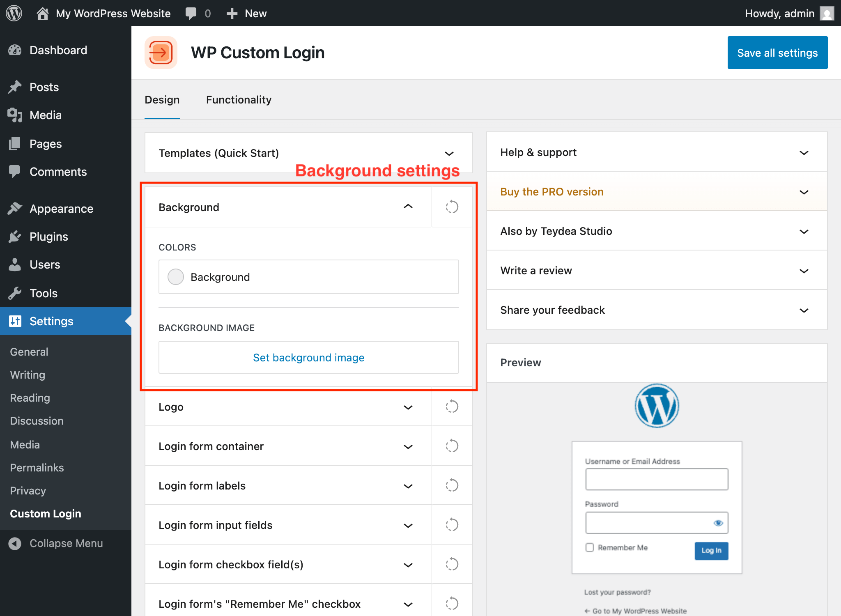The image size is (841, 616).
Task: Open the Background color swatch picker
Action: (176, 277)
